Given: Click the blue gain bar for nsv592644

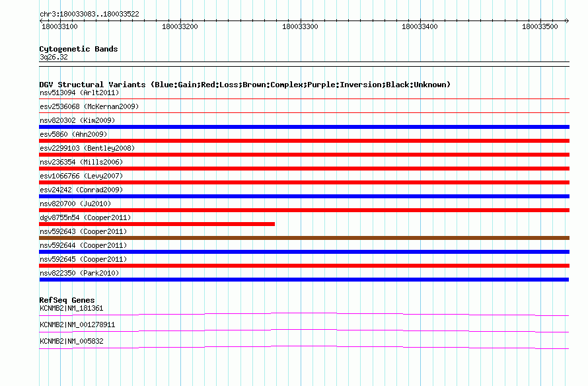Looking at the screenshot, I should tap(304, 252).
